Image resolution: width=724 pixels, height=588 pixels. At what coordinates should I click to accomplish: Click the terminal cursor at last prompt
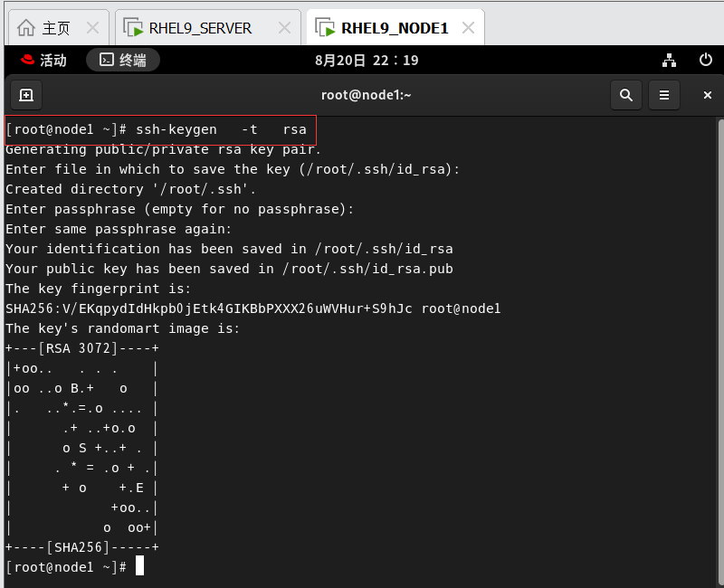[x=140, y=566]
